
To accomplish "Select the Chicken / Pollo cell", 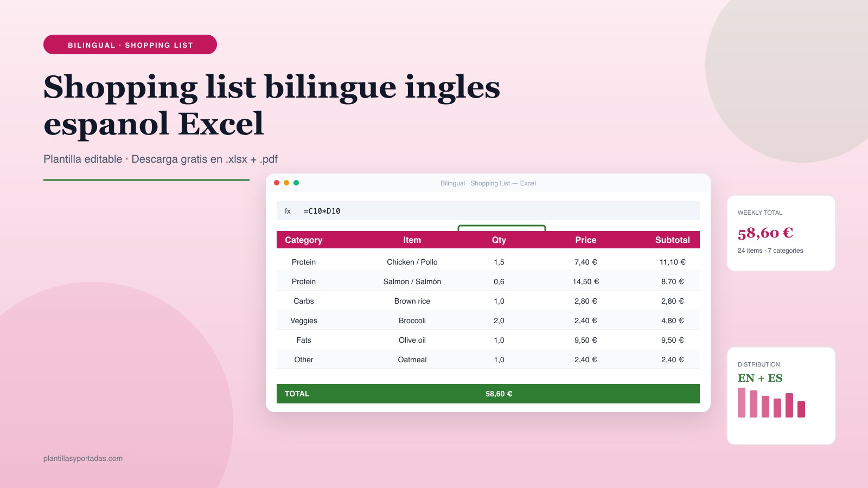I will click(412, 262).
